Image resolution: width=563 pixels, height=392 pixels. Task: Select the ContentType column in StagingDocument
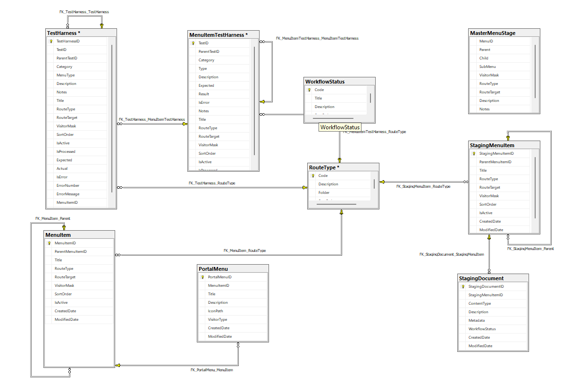pyautogui.click(x=493, y=304)
